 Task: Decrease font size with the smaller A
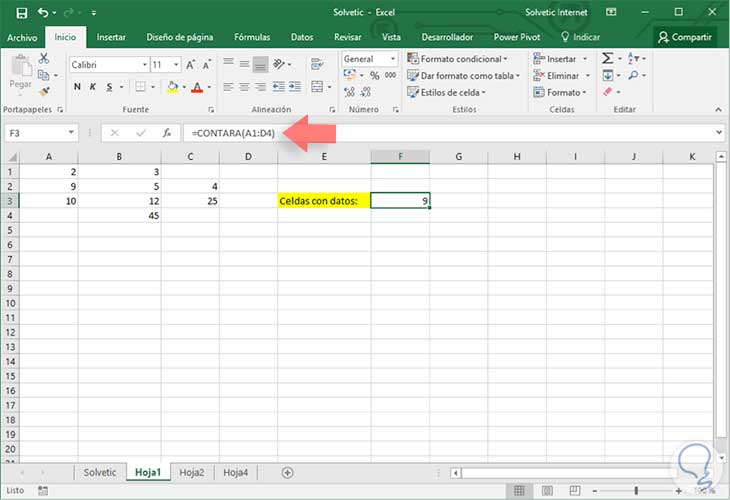point(206,65)
